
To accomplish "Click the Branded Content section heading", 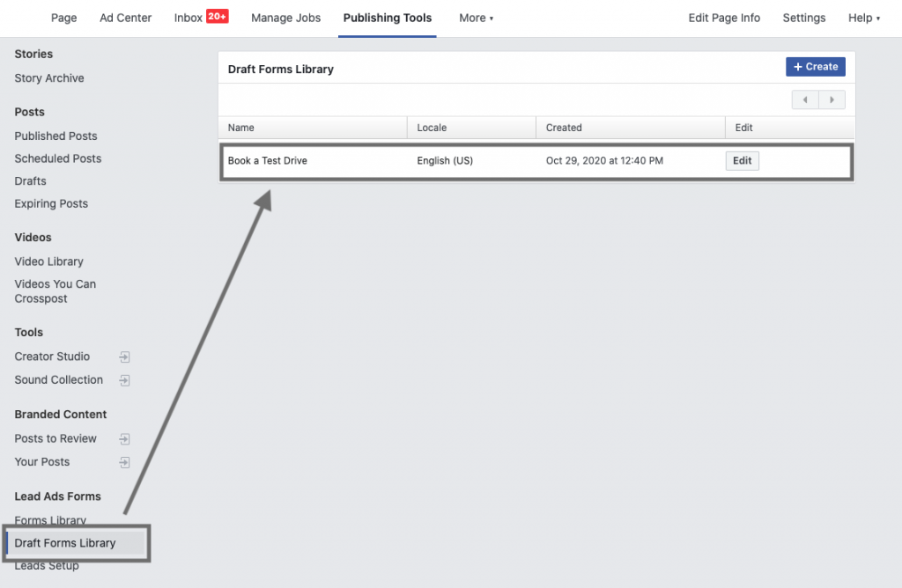I will point(61,415).
